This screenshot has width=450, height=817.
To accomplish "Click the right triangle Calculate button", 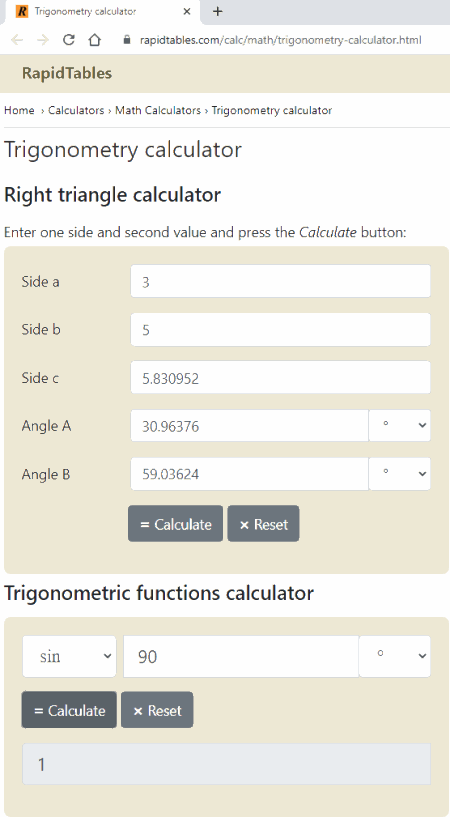I will [176, 524].
